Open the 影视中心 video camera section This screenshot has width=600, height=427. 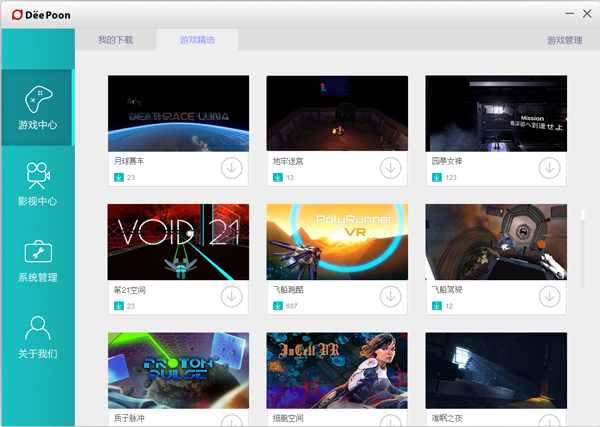point(38,184)
